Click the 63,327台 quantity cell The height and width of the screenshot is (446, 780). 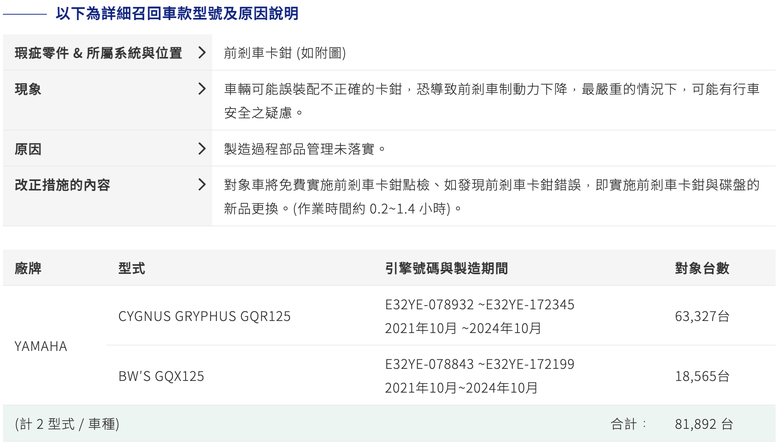pos(702,316)
